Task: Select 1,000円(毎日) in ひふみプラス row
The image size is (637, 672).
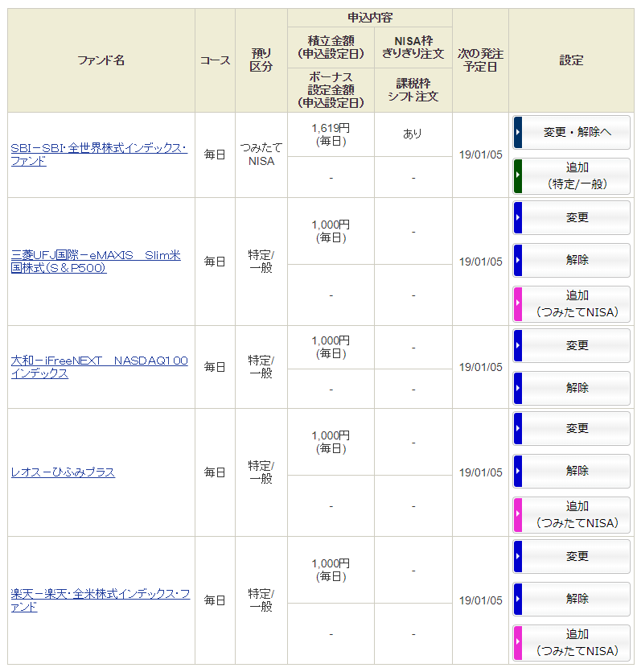Action: click(x=331, y=442)
